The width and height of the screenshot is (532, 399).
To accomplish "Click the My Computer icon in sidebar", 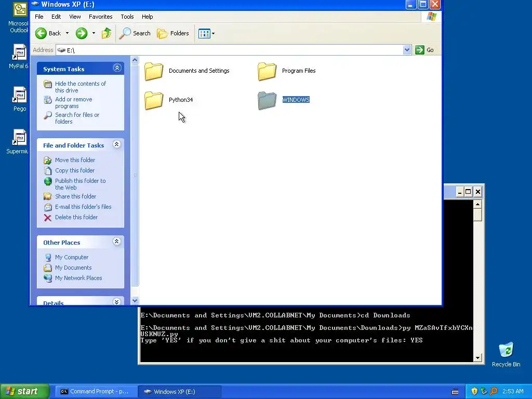I will coord(48,258).
